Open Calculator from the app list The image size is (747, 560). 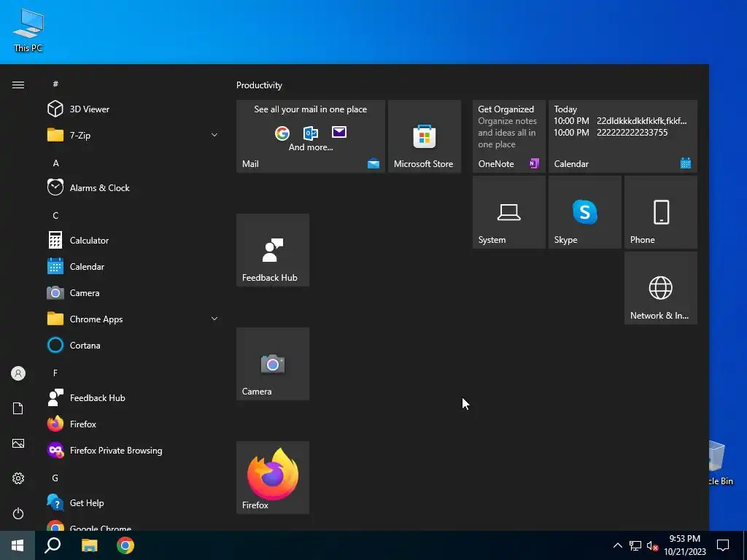tap(133, 241)
